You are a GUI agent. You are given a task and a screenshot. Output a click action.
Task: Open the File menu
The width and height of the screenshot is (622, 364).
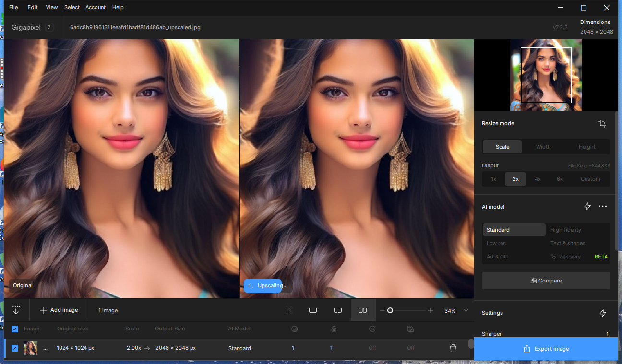[x=13, y=7]
